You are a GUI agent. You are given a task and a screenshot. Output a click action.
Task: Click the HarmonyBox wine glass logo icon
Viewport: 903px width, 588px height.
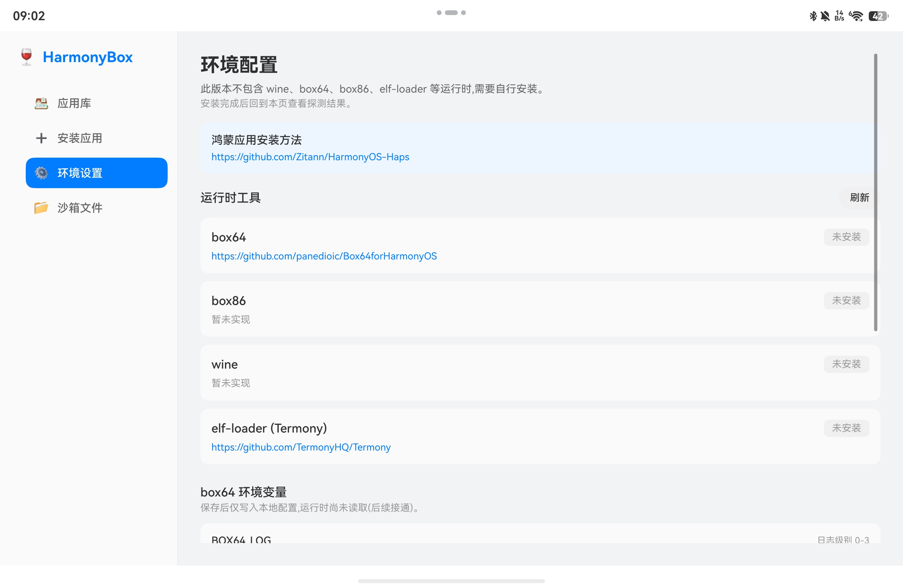[x=26, y=57]
